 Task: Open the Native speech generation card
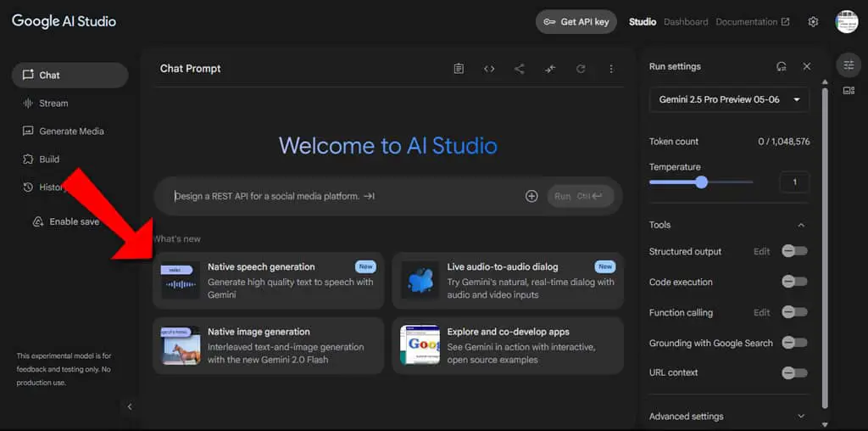pyautogui.click(x=269, y=280)
